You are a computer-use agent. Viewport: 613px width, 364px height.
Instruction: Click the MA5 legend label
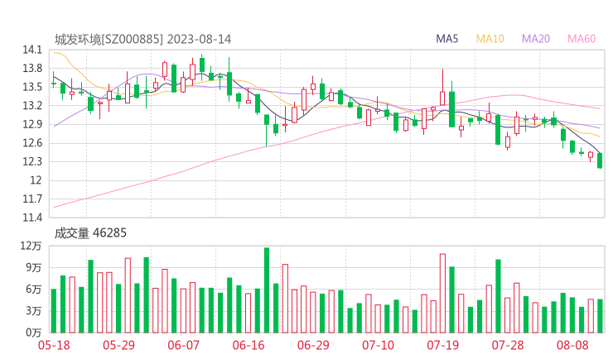(446, 39)
